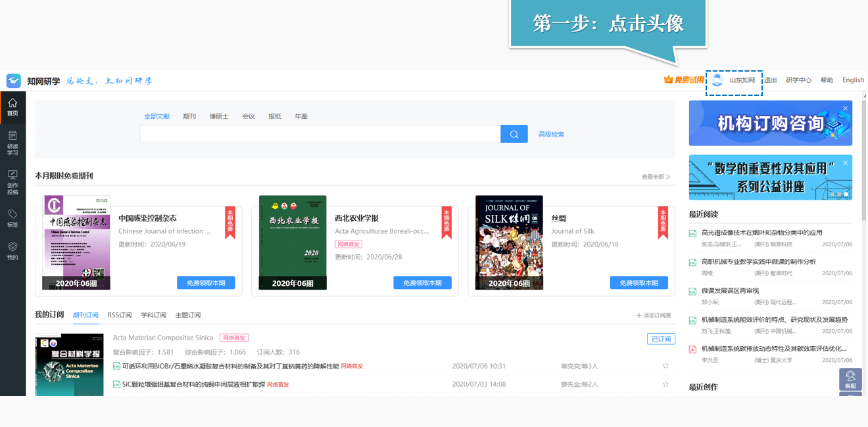This screenshot has width=868, height=427.
Task: Close the 机构订购咨询 banner
Action: pyautogui.click(x=846, y=108)
